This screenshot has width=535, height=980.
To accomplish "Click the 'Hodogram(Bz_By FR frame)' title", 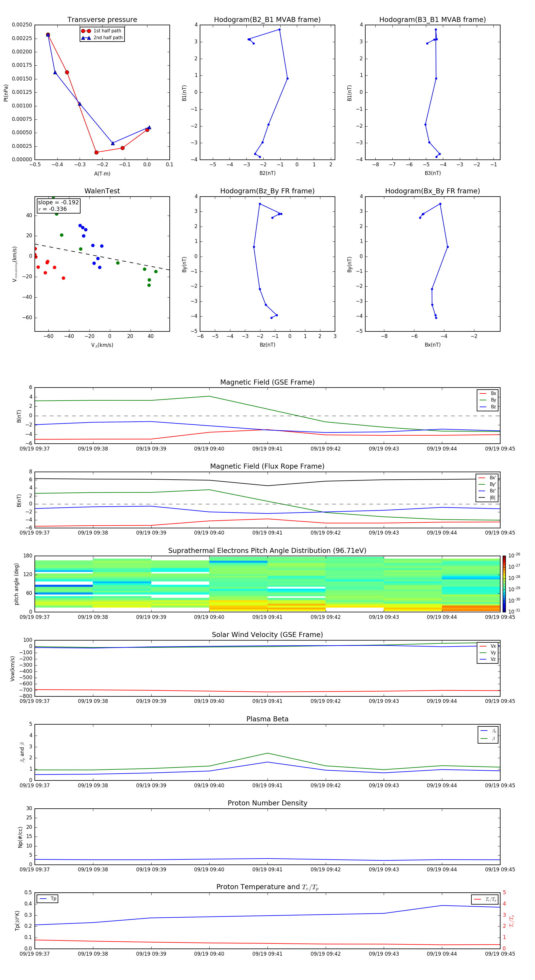I will point(267,191).
